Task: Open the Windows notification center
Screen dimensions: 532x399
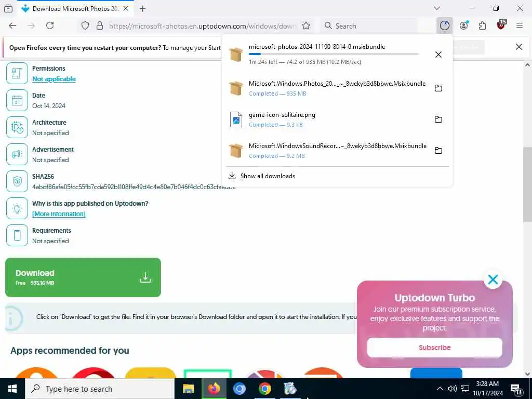Action: (x=516, y=390)
